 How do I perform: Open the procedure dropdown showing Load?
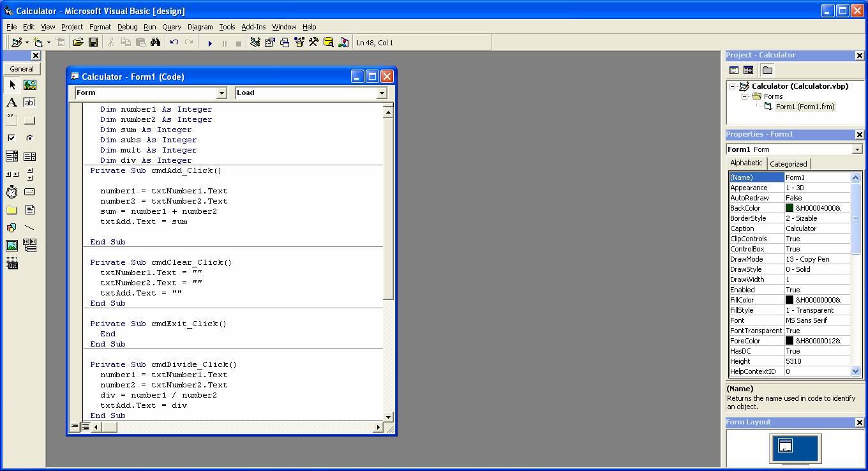[x=381, y=93]
